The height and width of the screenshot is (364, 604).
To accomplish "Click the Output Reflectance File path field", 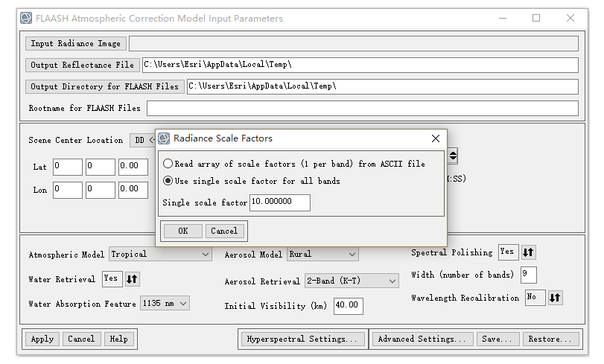I will 360,65.
